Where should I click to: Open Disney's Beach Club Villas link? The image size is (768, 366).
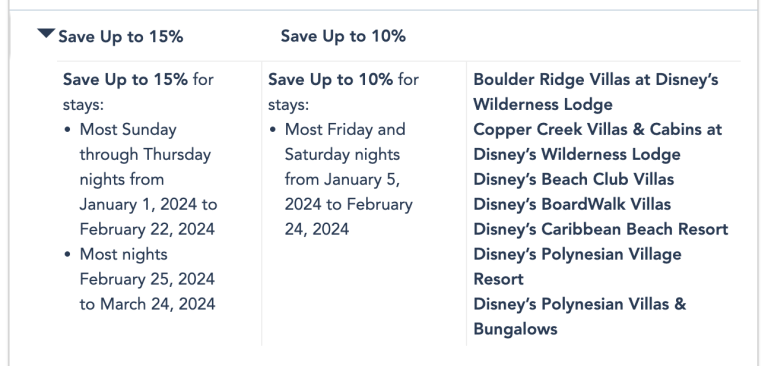pyautogui.click(x=574, y=179)
